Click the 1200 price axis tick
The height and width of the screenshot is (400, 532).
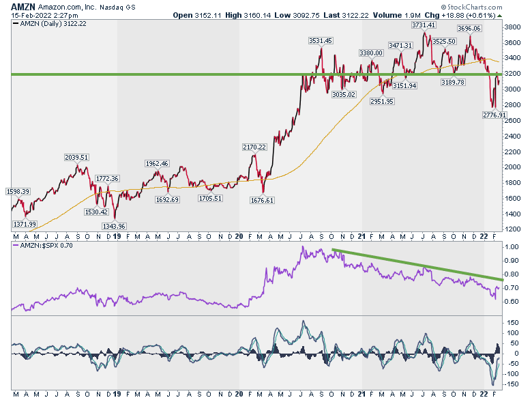coord(512,229)
